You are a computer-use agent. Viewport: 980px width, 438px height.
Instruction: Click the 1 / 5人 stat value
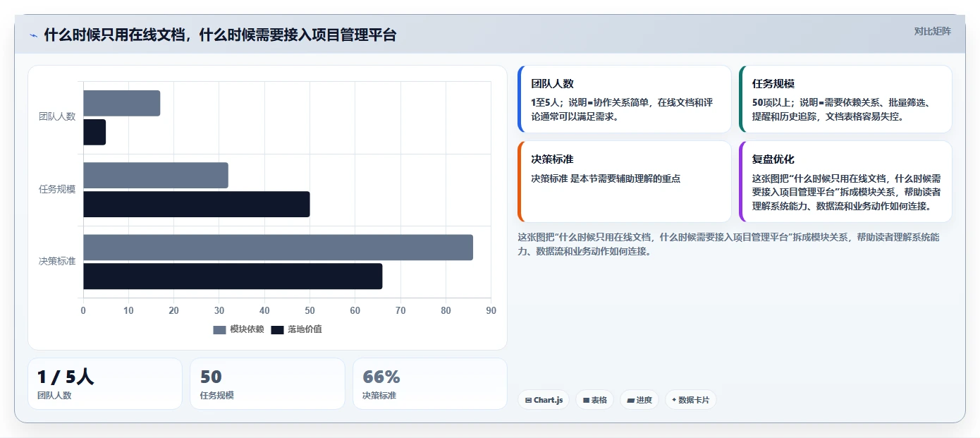[x=66, y=377]
